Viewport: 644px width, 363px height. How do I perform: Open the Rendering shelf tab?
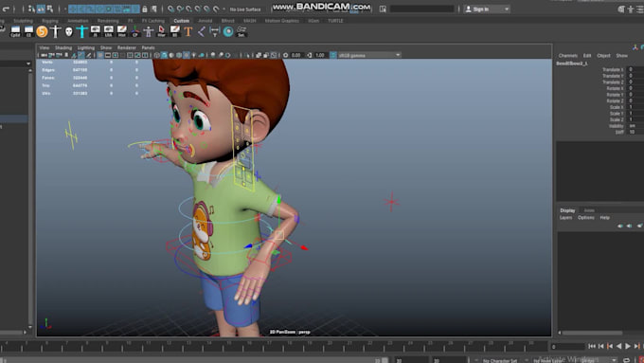coord(108,21)
